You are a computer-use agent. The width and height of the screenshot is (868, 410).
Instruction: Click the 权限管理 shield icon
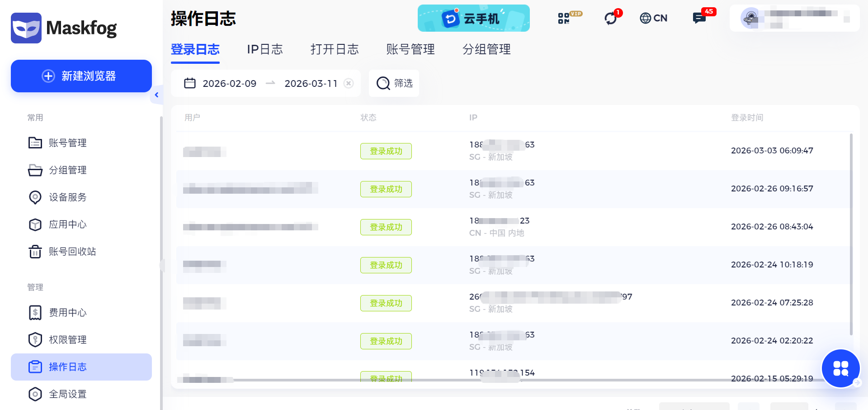[x=35, y=340]
